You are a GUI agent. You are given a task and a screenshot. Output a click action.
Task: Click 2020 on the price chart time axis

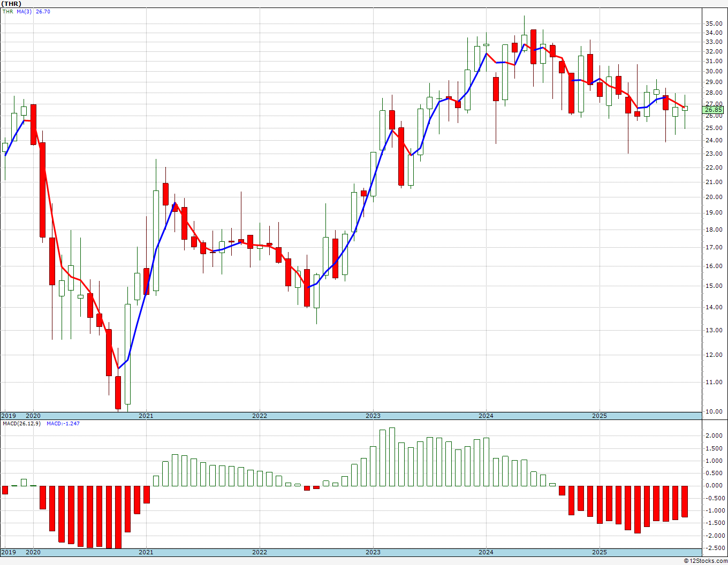click(x=33, y=415)
